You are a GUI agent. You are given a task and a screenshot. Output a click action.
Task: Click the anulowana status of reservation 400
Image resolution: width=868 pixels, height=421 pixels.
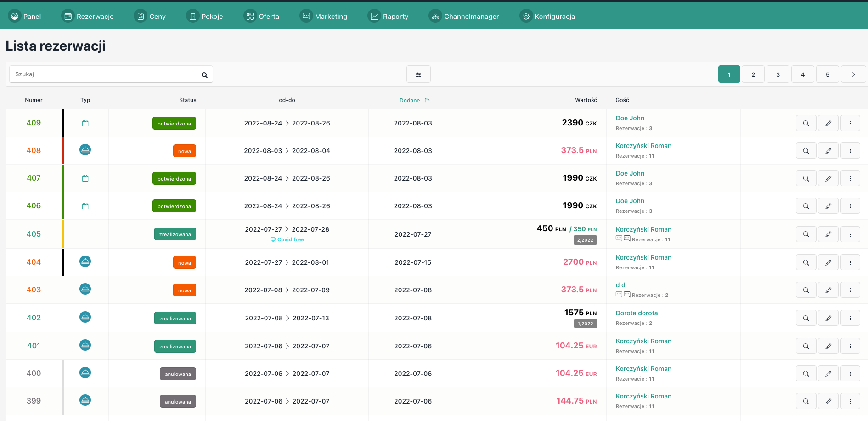click(x=178, y=374)
